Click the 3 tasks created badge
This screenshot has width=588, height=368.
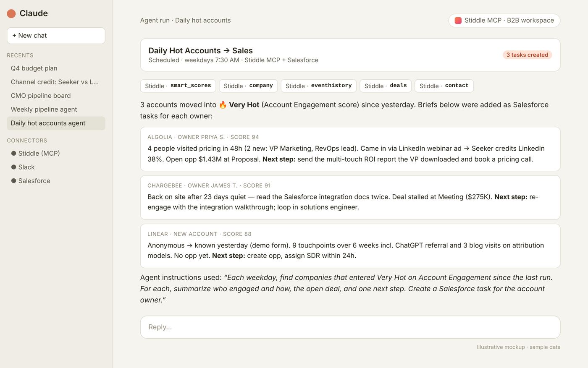point(527,55)
